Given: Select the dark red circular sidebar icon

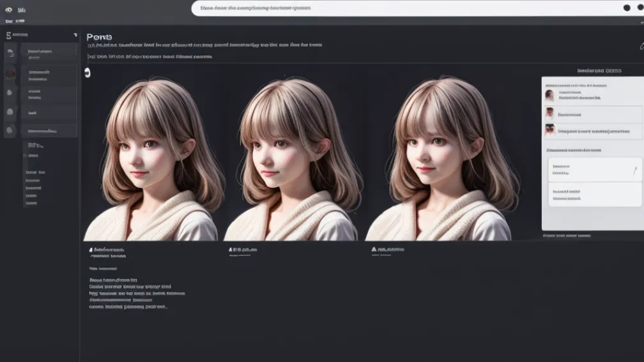Looking at the screenshot, I should pos(10,74).
